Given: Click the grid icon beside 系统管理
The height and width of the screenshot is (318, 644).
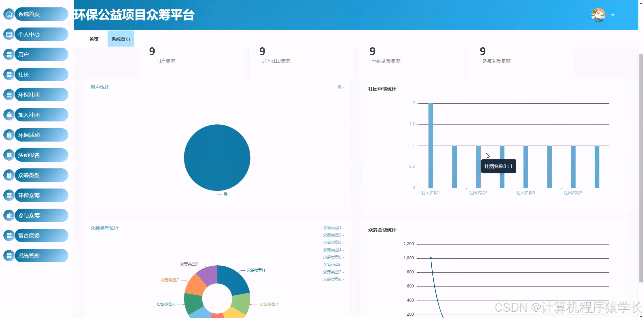Looking at the screenshot, I should [9, 256].
